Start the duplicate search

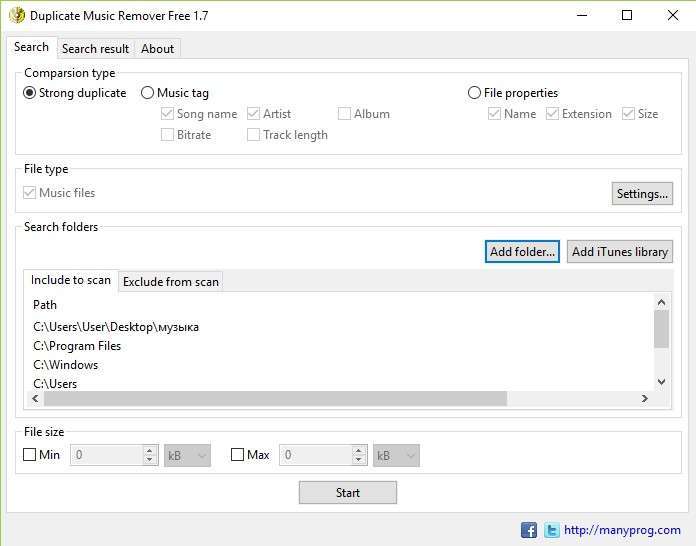click(348, 493)
